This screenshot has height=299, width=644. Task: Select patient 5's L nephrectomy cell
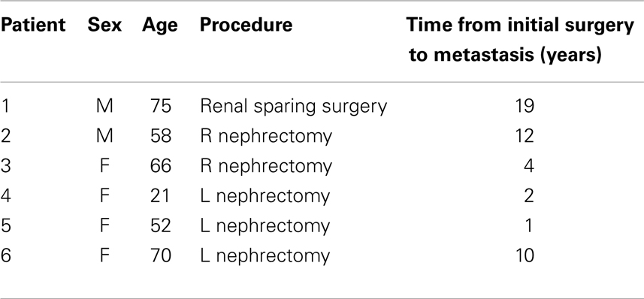(x=265, y=227)
